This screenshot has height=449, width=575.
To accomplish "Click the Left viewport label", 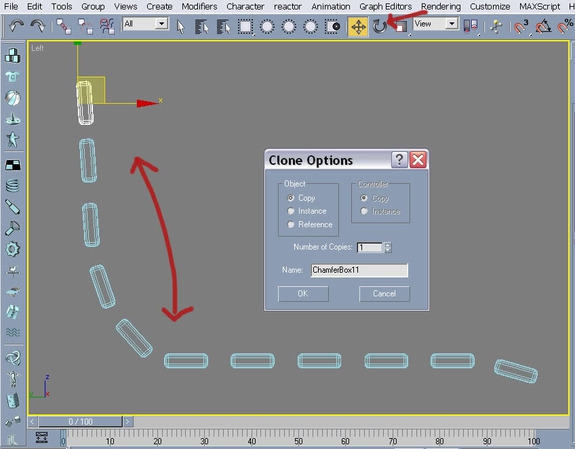I will [x=37, y=48].
